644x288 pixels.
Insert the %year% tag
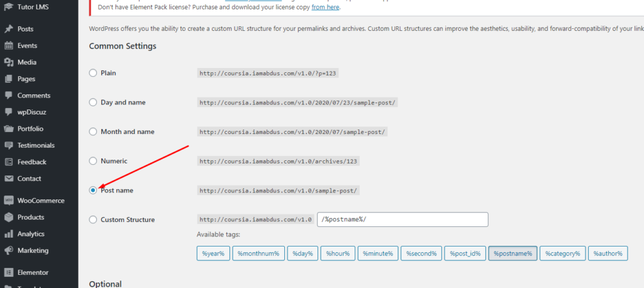click(x=213, y=253)
